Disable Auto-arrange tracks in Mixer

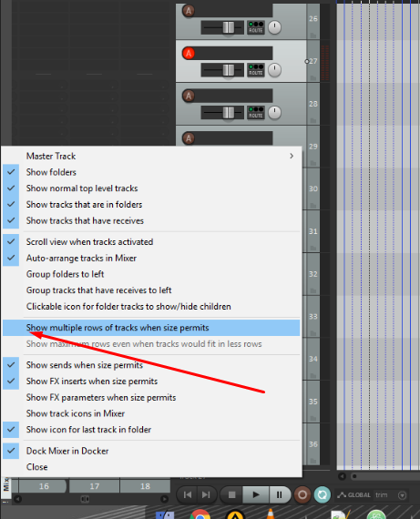[151, 259]
